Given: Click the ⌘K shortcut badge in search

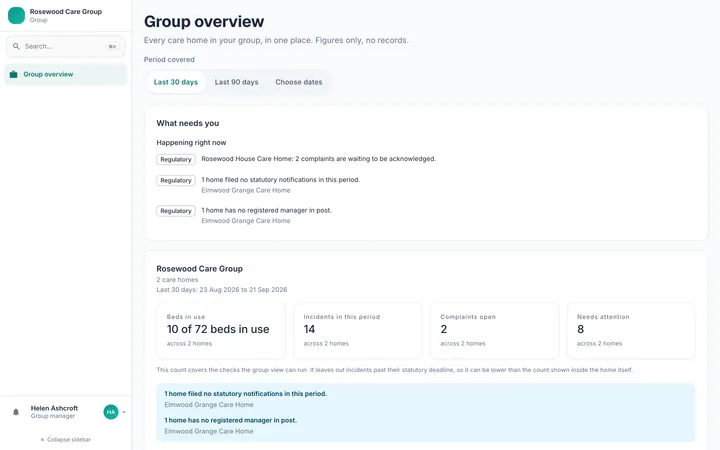Looking at the screenshot, I should [112, 46].
